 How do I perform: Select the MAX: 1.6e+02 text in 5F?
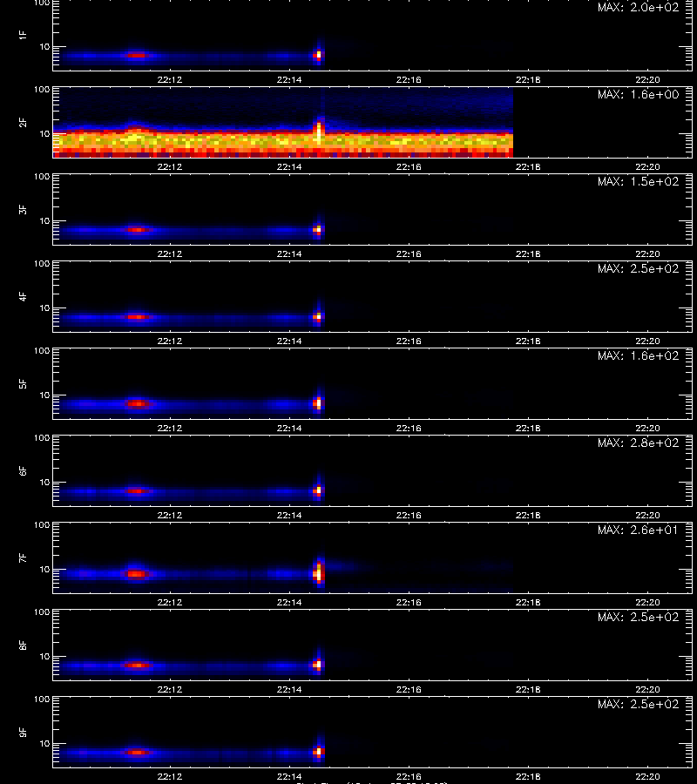pos(638,355)
